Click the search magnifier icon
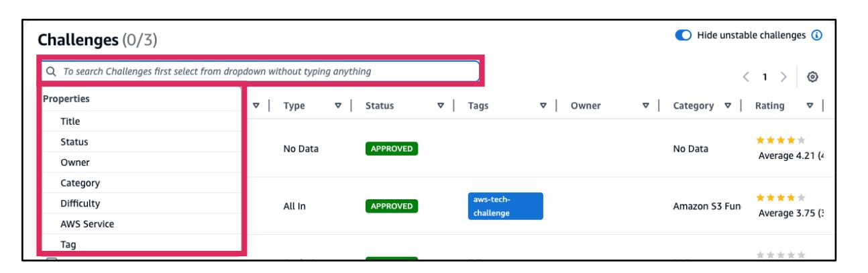The width and height of the screenshot is (868, 273). click(48, 70)
